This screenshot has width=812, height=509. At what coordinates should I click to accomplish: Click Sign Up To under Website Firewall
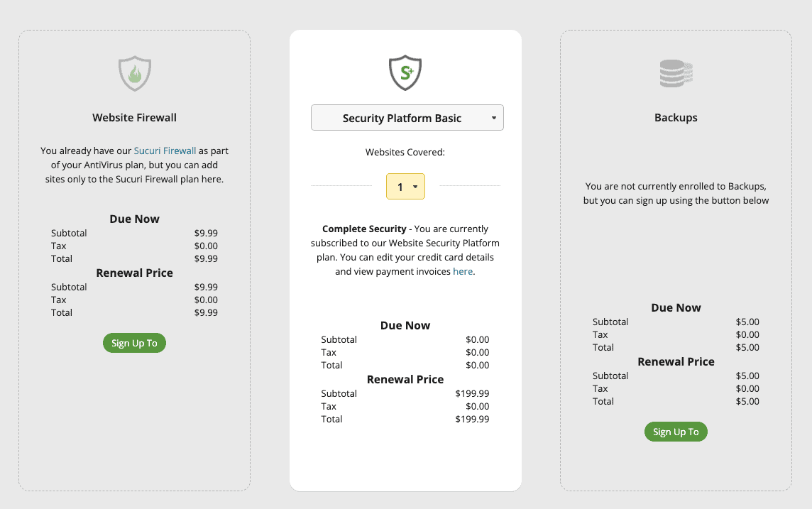pyautogui.click(x=135, y=343)
